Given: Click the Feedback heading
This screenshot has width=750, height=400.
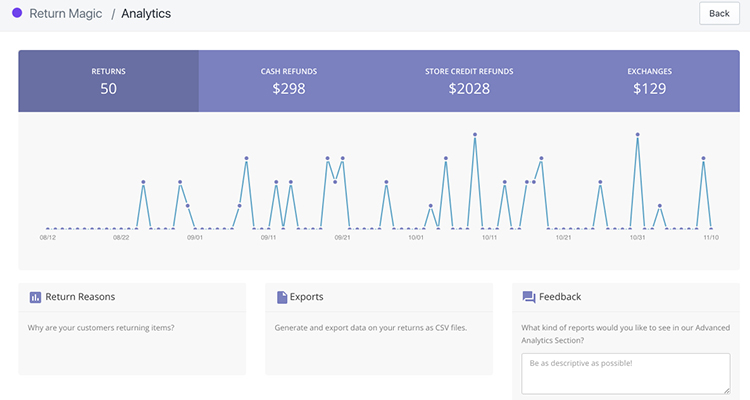Looking at the screenshot, I should [560, 297].
